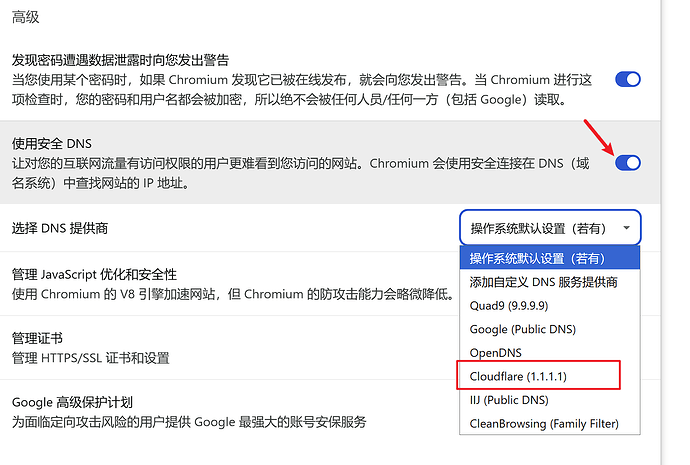
Task: Pick CleanBrowsing (Family Filter) option
Action: [550, 423]
